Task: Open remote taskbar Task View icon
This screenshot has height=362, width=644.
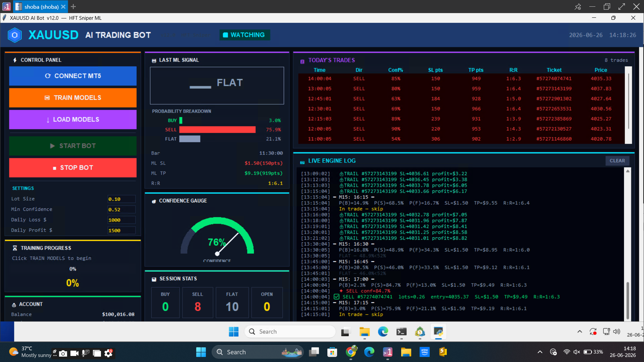Action: pos(345,332)
